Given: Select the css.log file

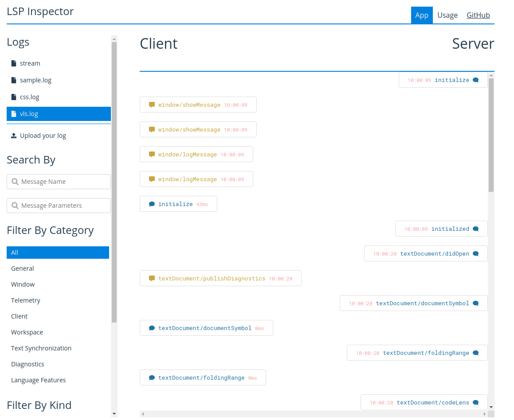Looking at the screenshot, I should pyautogui.click(x=59, y=97).
